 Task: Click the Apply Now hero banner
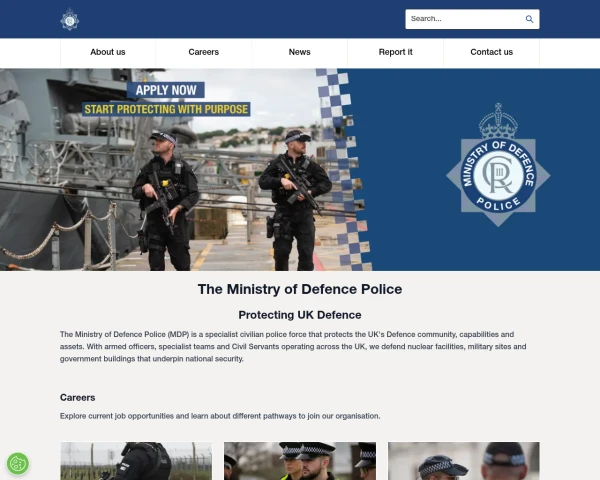(x=166, y=90)
